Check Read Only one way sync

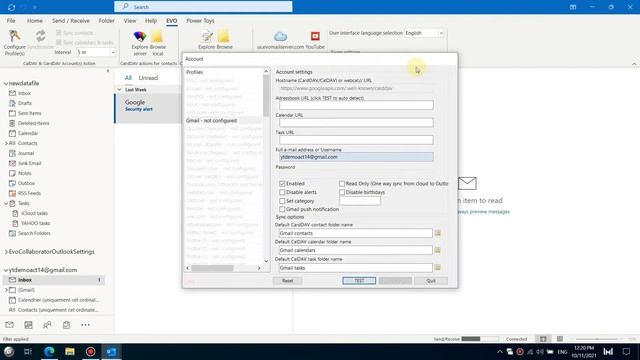pos(342,184)
